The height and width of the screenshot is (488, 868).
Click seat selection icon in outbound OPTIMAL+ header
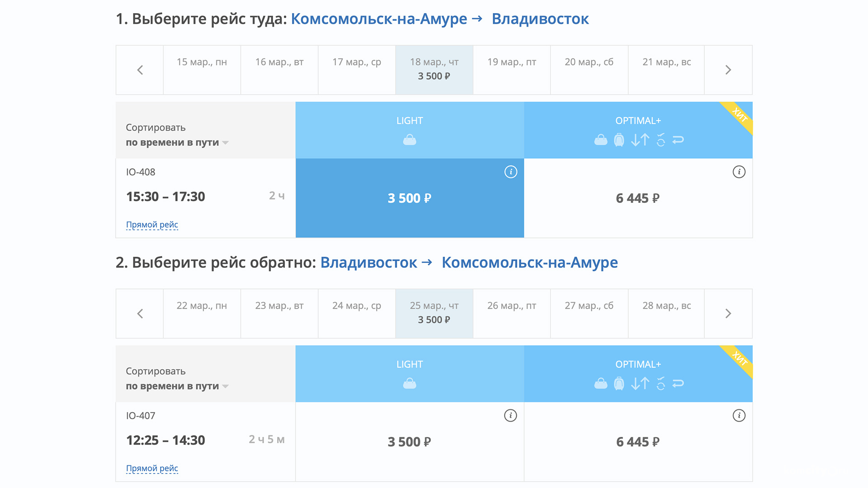point(661,140)
